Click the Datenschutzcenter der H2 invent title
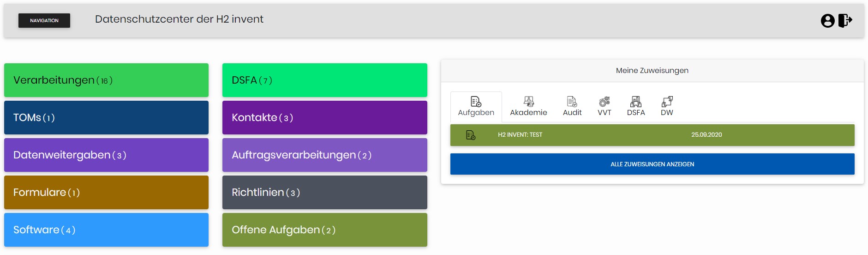Image resolution: width=868 pixels, height=255 pixels. coord(179,19)
